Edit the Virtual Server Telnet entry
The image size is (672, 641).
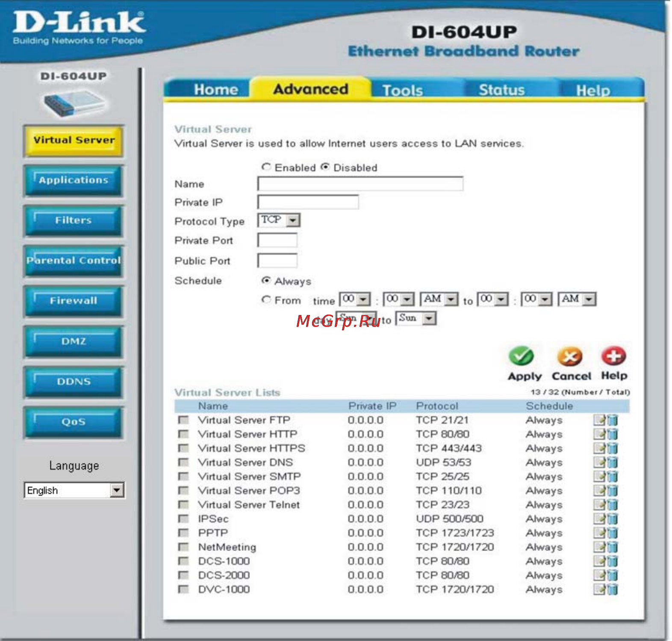600,505
